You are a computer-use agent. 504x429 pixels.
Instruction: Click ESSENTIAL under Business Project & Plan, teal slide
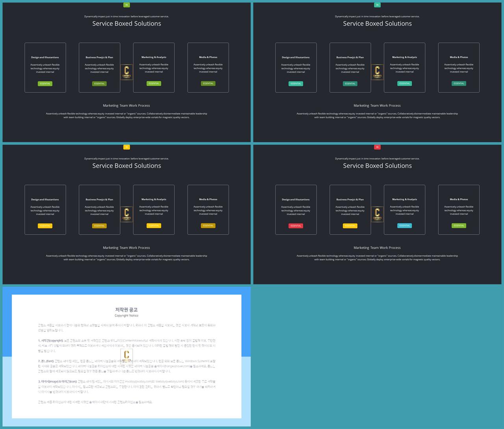click(350, 84)
